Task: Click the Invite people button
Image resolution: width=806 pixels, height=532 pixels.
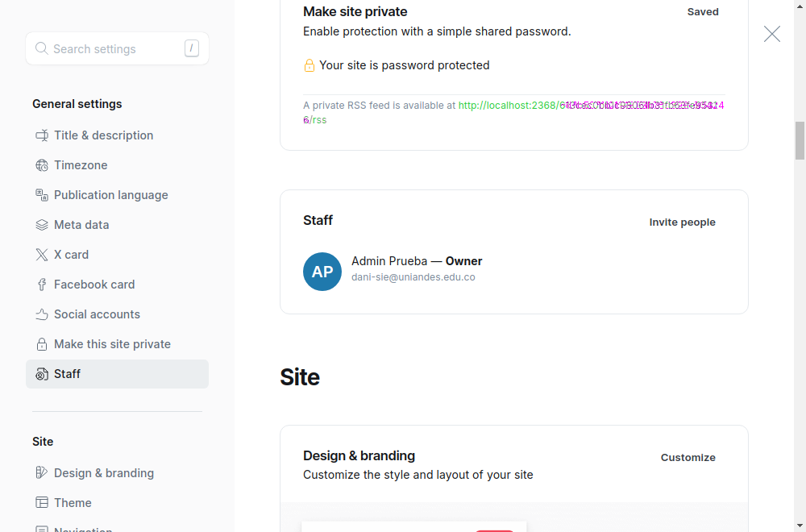Action: click(682, 222)
